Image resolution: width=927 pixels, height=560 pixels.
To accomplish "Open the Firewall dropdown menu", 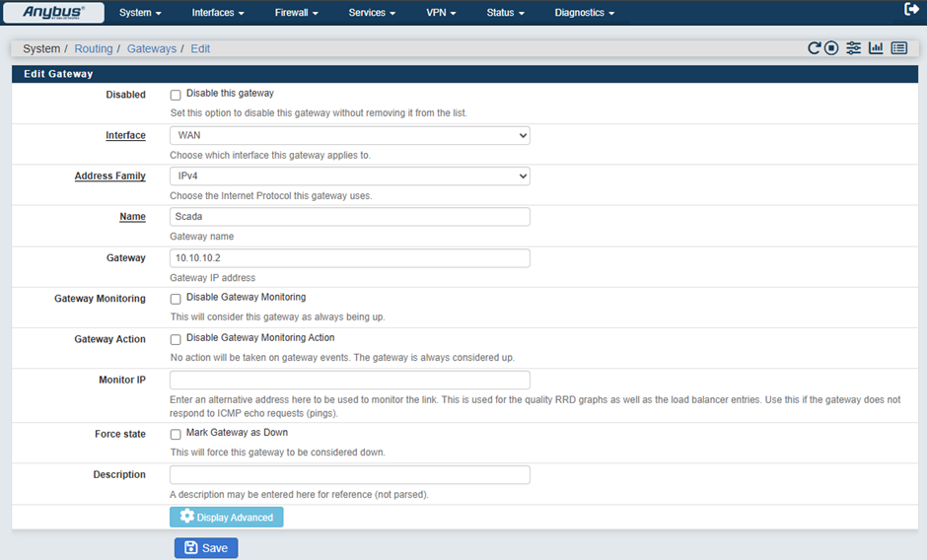I will [x=297, y=13].
